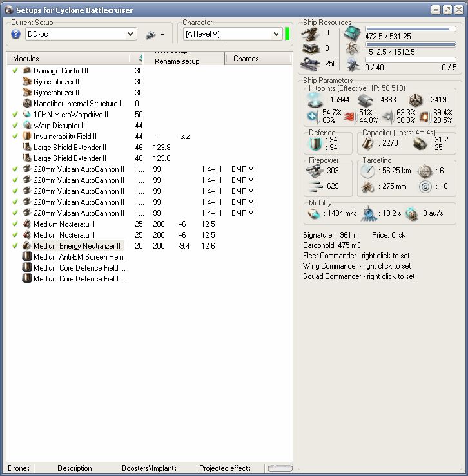Click the launcher hardpoints icon showing 3
Image resolution: width=468 pixels, height=476 pixels.
click(x=310, y=49)
